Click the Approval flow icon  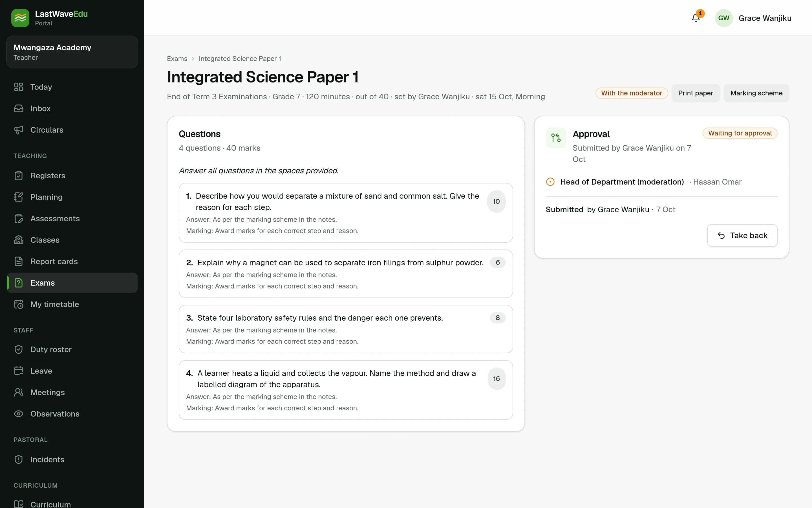pyautogui.click(x=556, y=138)
